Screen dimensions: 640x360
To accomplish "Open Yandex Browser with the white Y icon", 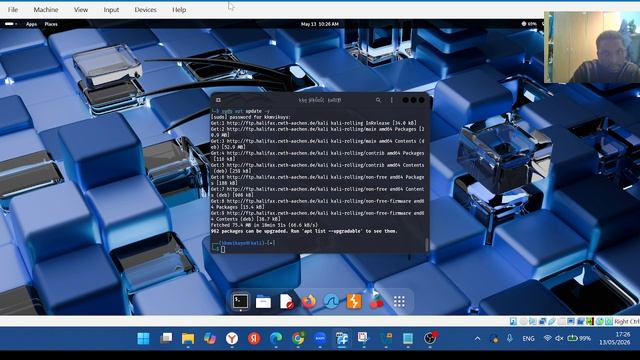I will pyautogui.click(x=232, y=338).
